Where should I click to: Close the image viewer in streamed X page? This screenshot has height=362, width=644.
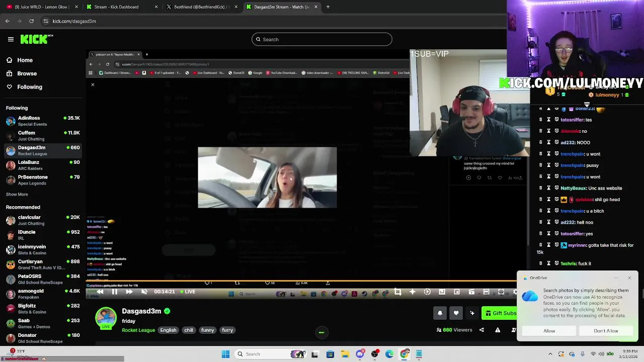(93, 84)
